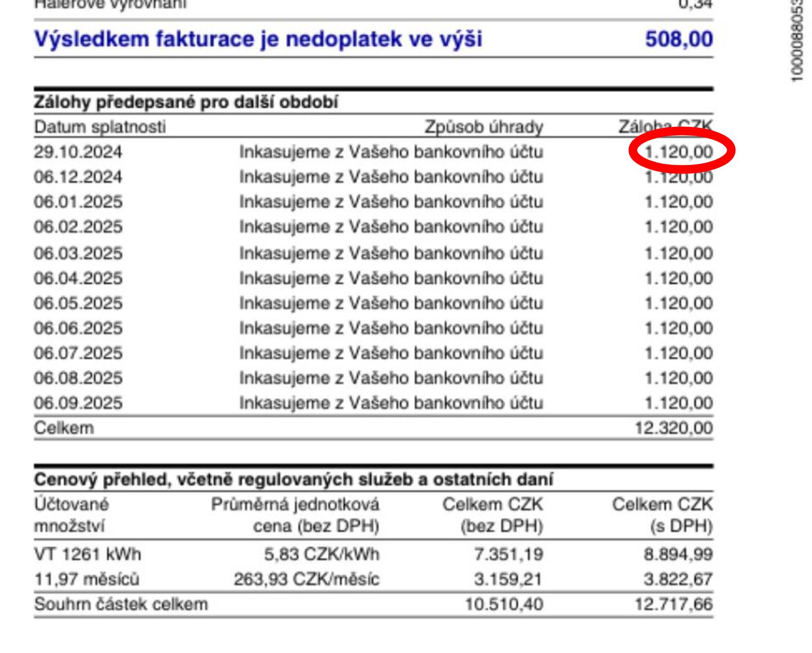The width and height of the screenshot is (812, 653).
Task: Click the due date 06.12.2024
Action: pos(78,177)
